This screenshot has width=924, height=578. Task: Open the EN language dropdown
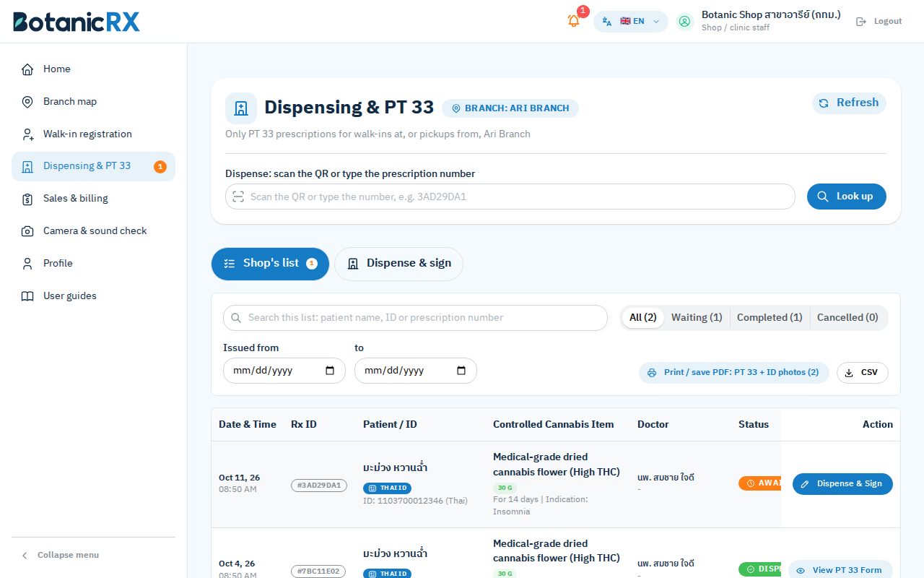pyautogui.click(x=631, y=22)
